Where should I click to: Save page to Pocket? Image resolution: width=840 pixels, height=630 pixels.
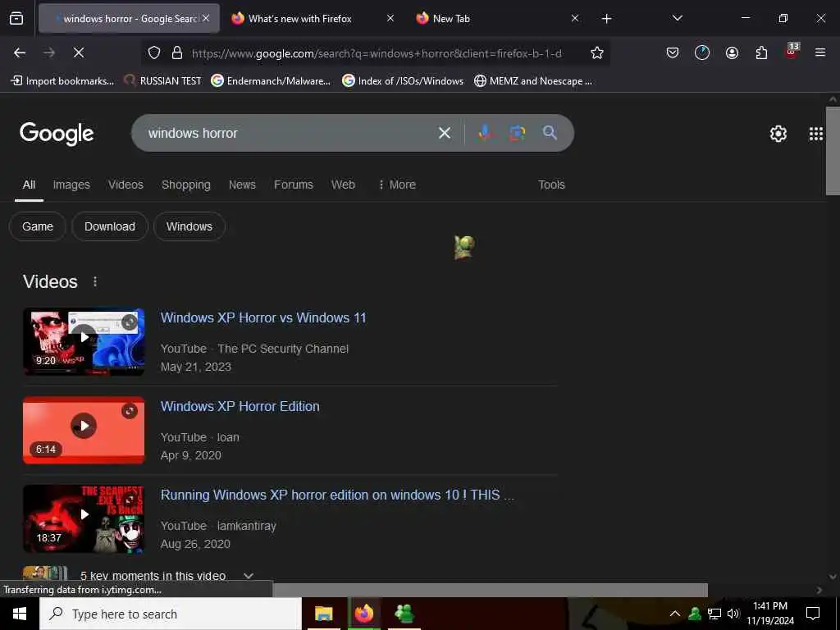pyautogui.click(x=673, y=52)
